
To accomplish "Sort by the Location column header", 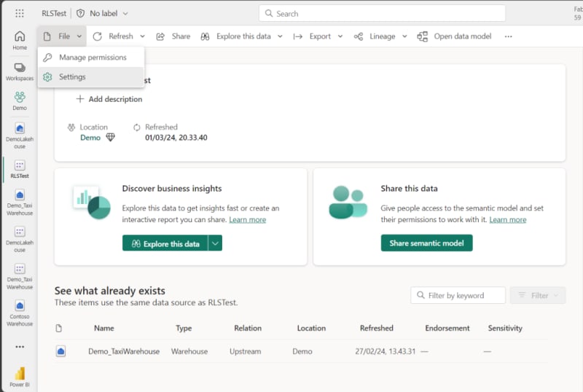I will (311, 328).
